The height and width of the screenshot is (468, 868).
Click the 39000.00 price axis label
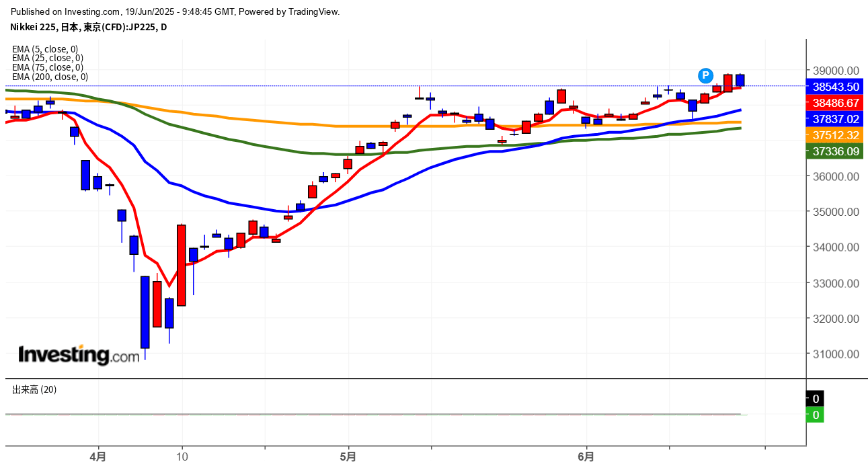[836, 71]
